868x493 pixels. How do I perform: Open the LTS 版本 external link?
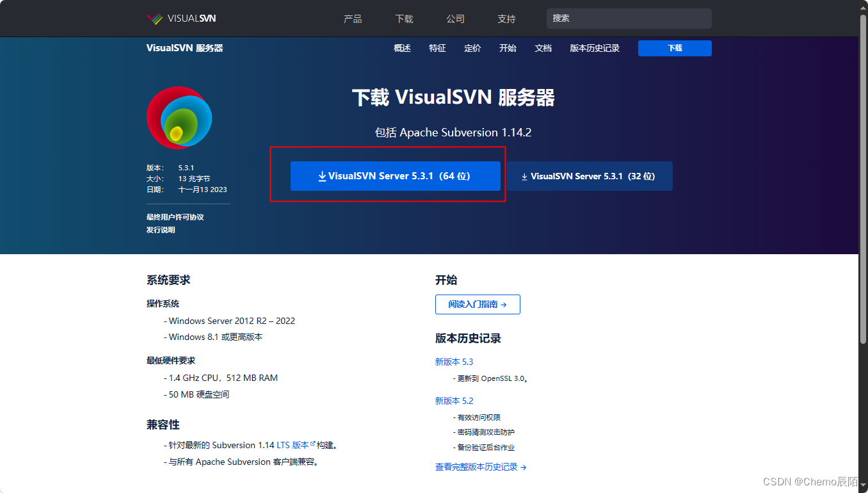point(296,445)
